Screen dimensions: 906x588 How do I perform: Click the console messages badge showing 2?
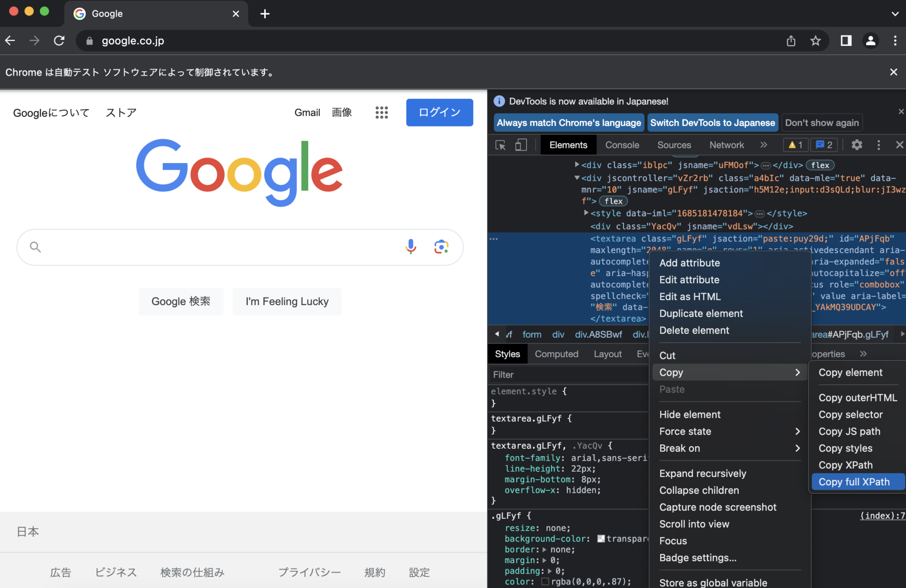point(825,145)
